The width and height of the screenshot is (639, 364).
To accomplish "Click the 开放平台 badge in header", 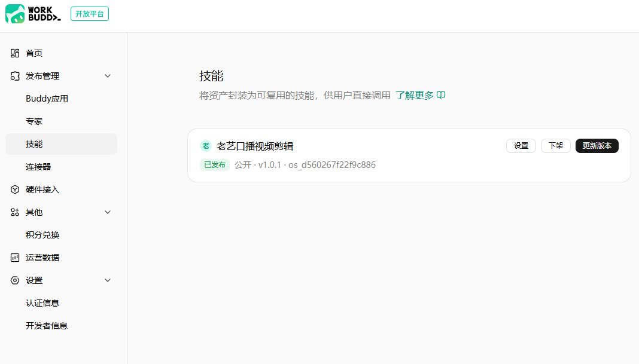I will pos(90,14).
